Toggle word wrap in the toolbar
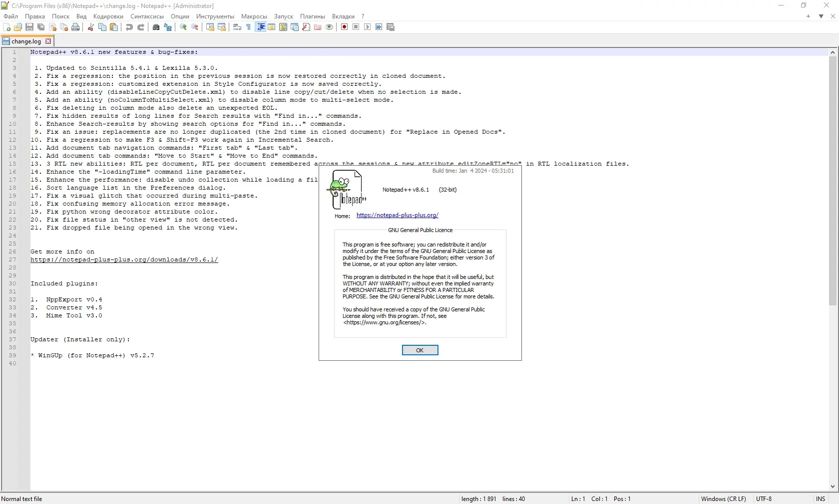This screenshot has width=839, height=504. (237, 27)
